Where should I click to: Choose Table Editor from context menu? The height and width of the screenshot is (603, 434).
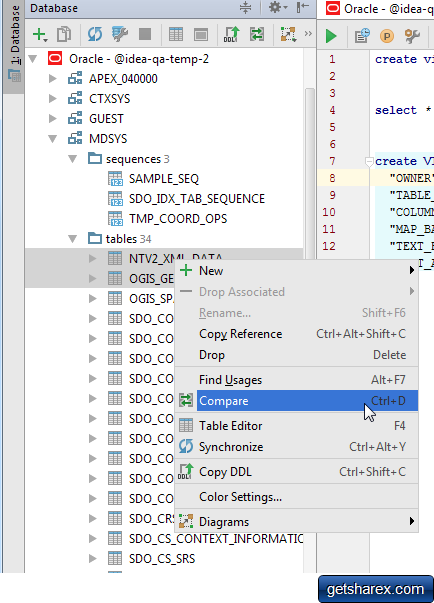(296, 426)
